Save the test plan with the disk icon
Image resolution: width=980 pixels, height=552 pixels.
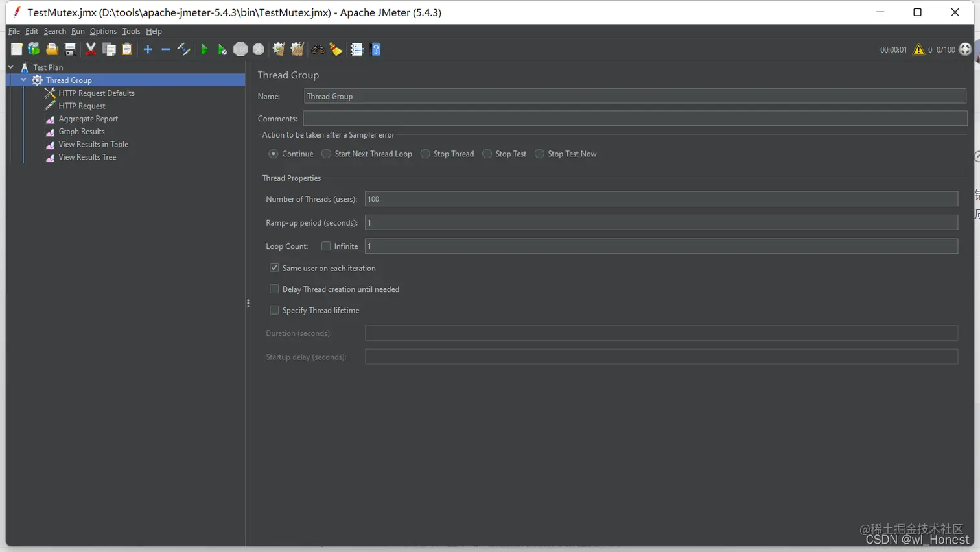pyautogui.click(x=70, y=49)
